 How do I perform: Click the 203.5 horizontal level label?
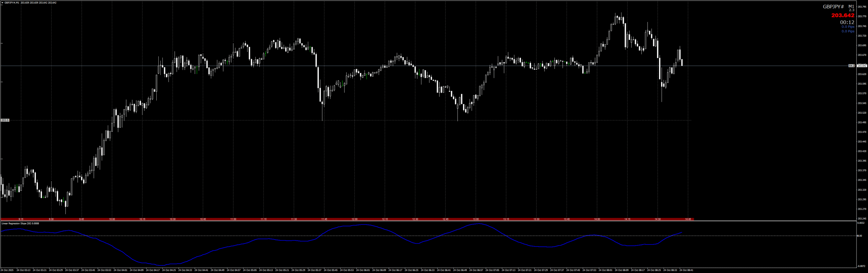click(x=5, y=120)
